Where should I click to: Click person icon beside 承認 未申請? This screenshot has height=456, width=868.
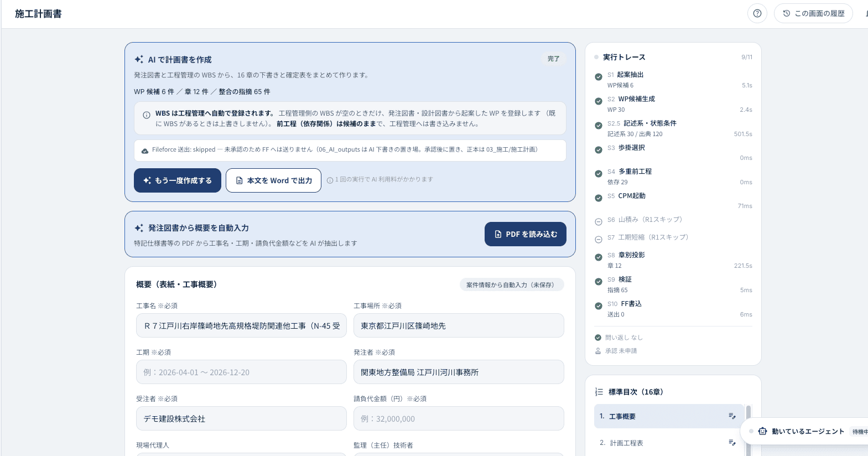598,351
